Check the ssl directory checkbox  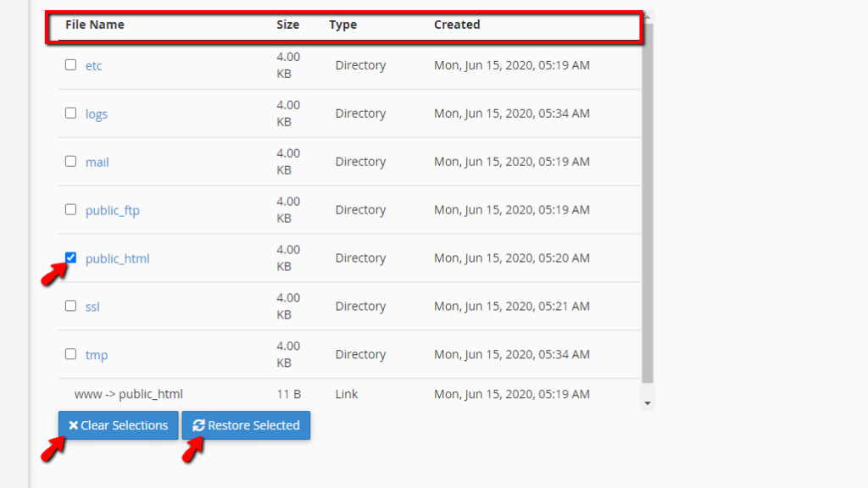[70, 305]
